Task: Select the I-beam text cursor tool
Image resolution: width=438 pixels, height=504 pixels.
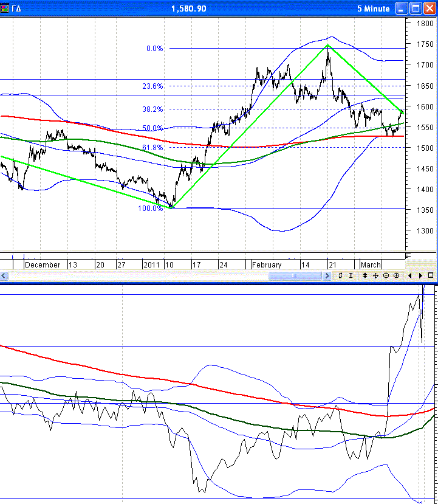Action: click(351, 275)
